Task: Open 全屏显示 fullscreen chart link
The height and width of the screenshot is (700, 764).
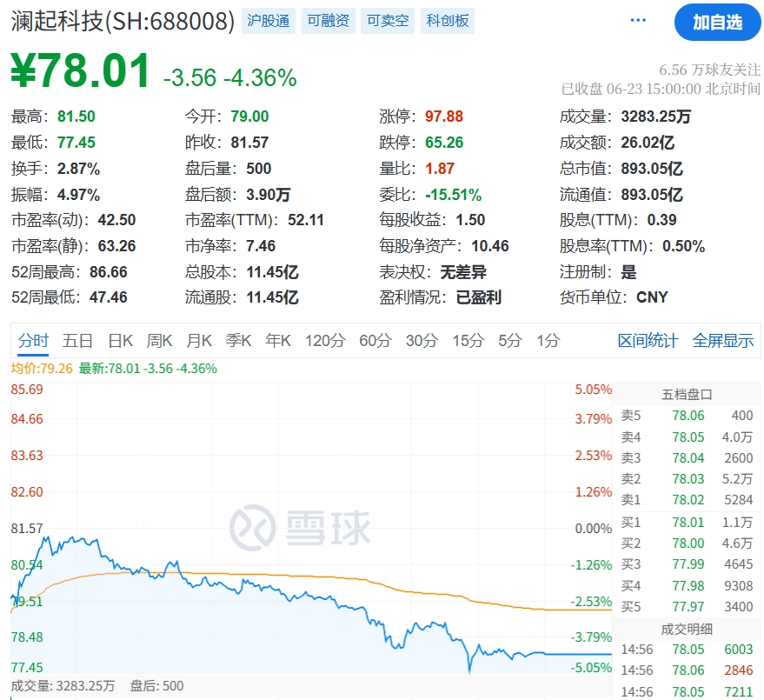Action: coord(722,340)
